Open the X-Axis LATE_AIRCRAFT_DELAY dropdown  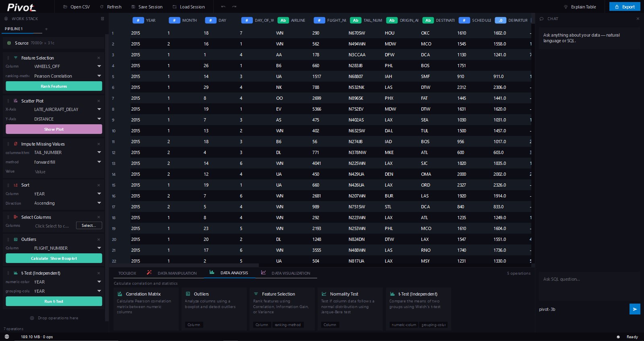(x=67, y=109)
